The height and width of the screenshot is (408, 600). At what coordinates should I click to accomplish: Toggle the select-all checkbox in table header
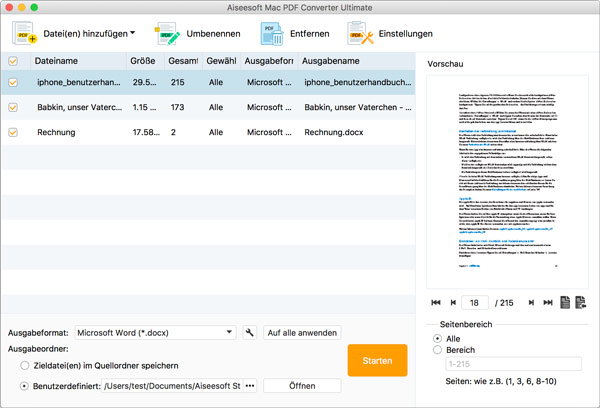[13, 61]
